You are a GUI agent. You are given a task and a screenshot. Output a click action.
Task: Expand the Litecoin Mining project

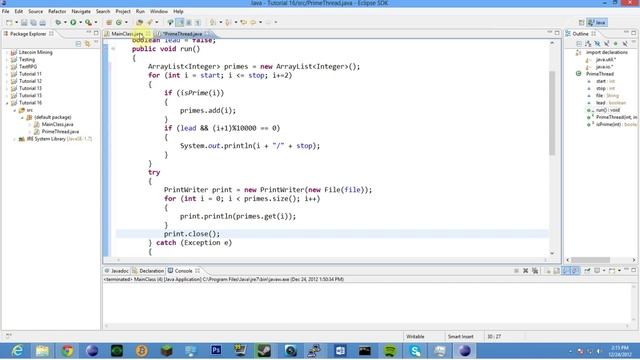click(x=7, y=53)
